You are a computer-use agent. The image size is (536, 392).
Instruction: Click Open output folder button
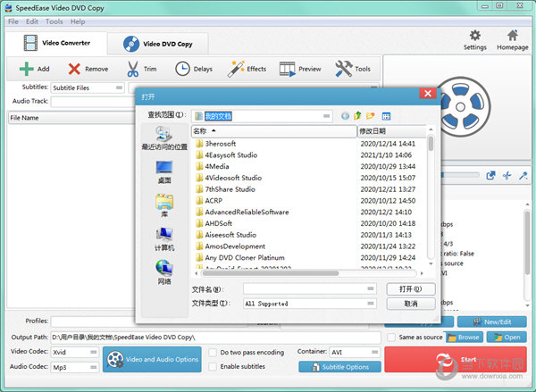[x=507, y=338]
